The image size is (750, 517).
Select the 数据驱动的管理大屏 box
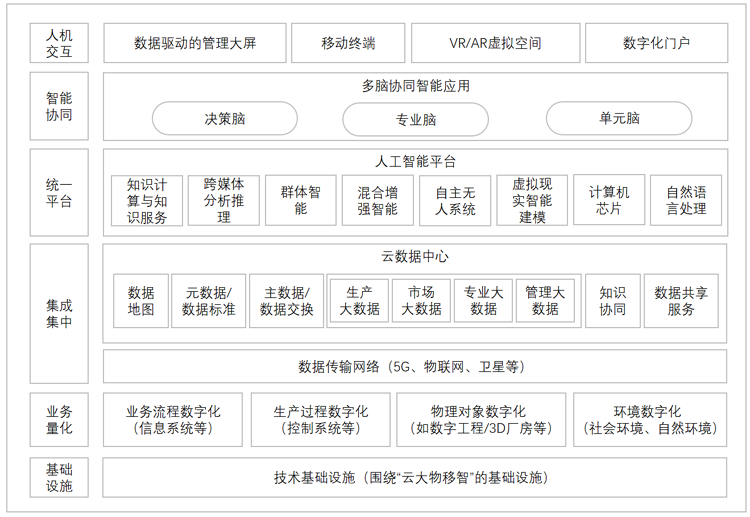195,43
